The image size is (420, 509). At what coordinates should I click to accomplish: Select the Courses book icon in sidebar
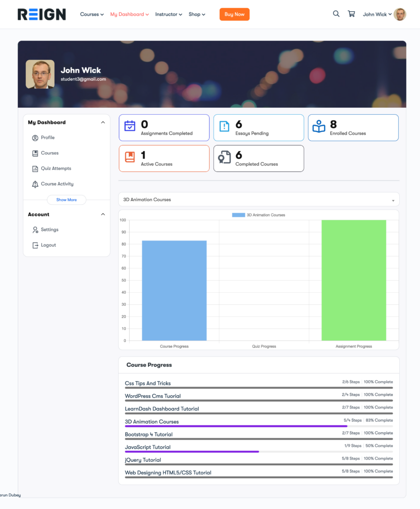35,153
